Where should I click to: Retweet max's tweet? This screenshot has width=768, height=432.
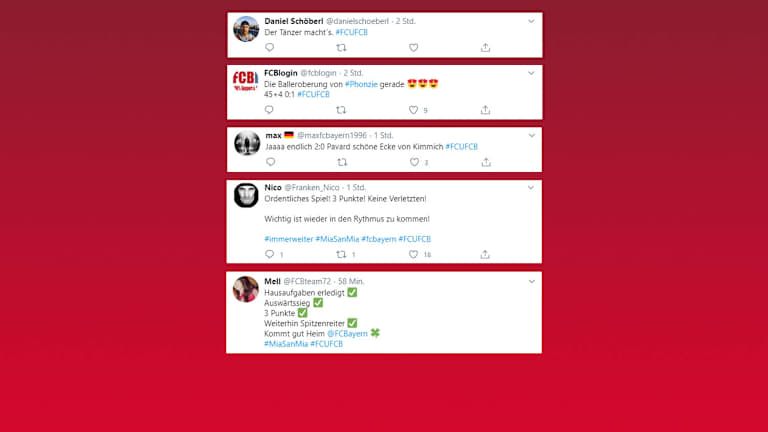[x=342, y=162]
